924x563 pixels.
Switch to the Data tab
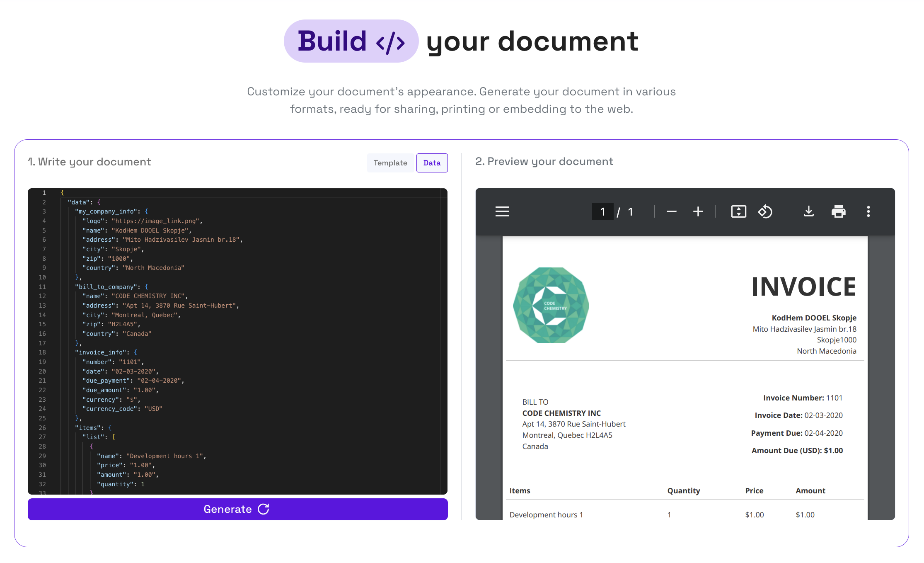pos(432,163)
